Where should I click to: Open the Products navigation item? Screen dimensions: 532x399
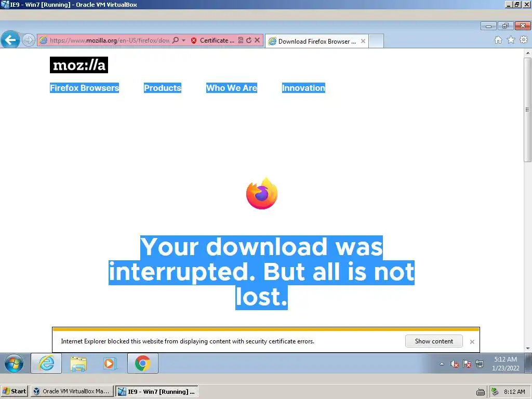(x=163, y=88)
